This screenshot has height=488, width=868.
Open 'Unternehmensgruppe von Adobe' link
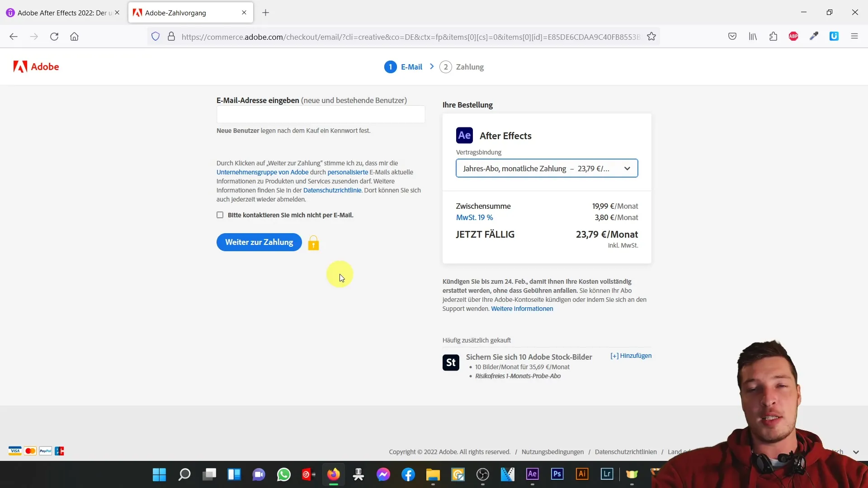coord(262,172)
